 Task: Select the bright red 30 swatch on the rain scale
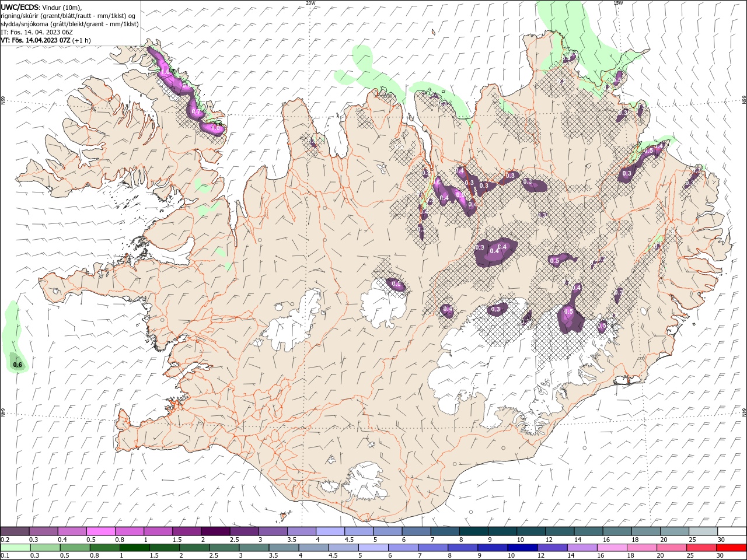(731, 548)
